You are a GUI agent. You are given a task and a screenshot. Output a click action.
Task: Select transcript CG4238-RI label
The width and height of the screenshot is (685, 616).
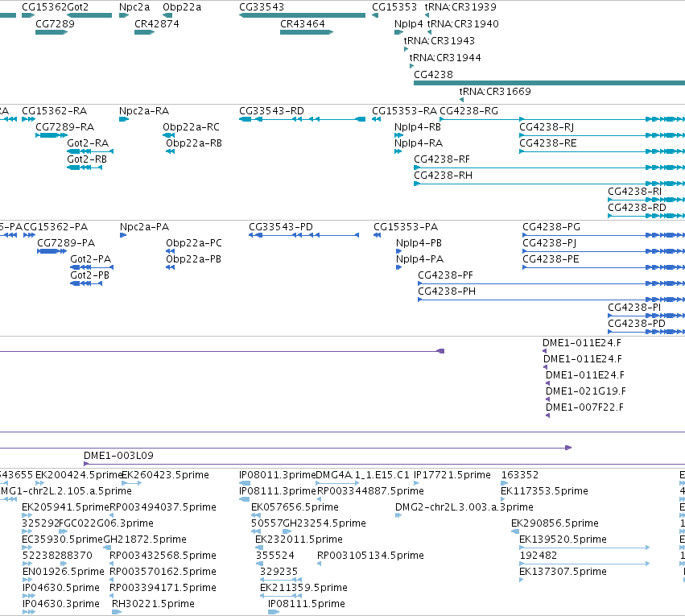(635, 192)
